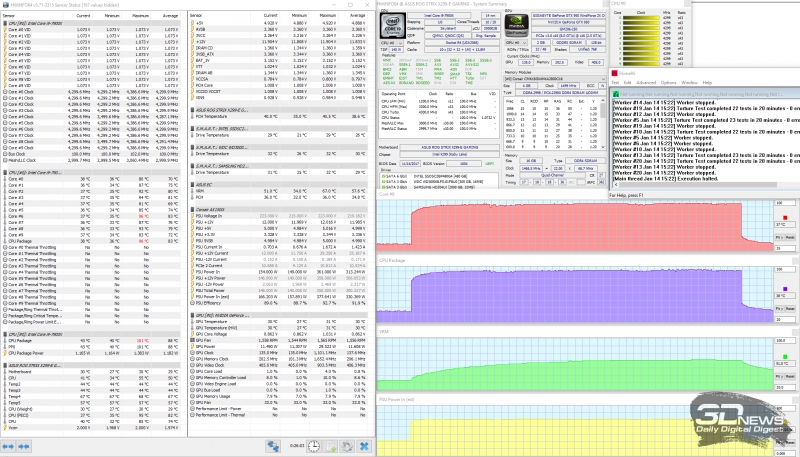Click the thermometer icon of CPU Package temperature row
The image size is (800, 457).
pos(5,241)
